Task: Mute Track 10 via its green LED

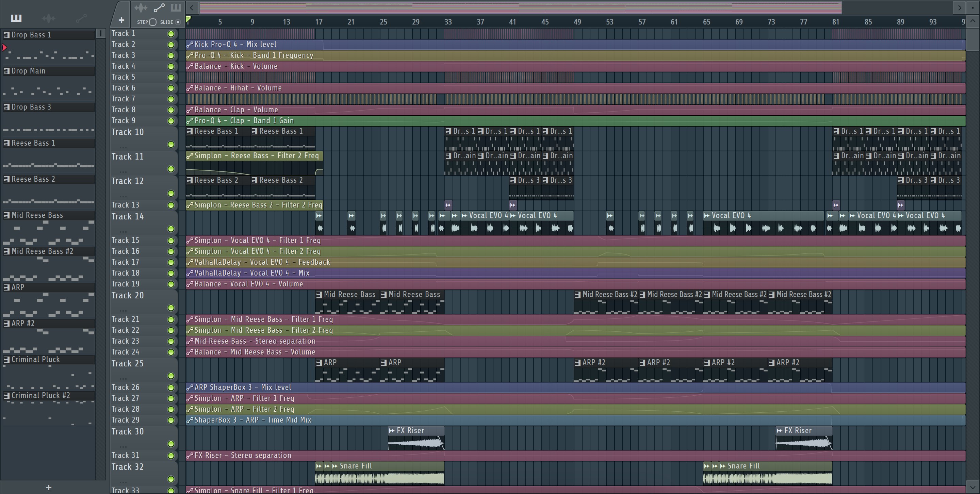Action: [x=171, y=145]
